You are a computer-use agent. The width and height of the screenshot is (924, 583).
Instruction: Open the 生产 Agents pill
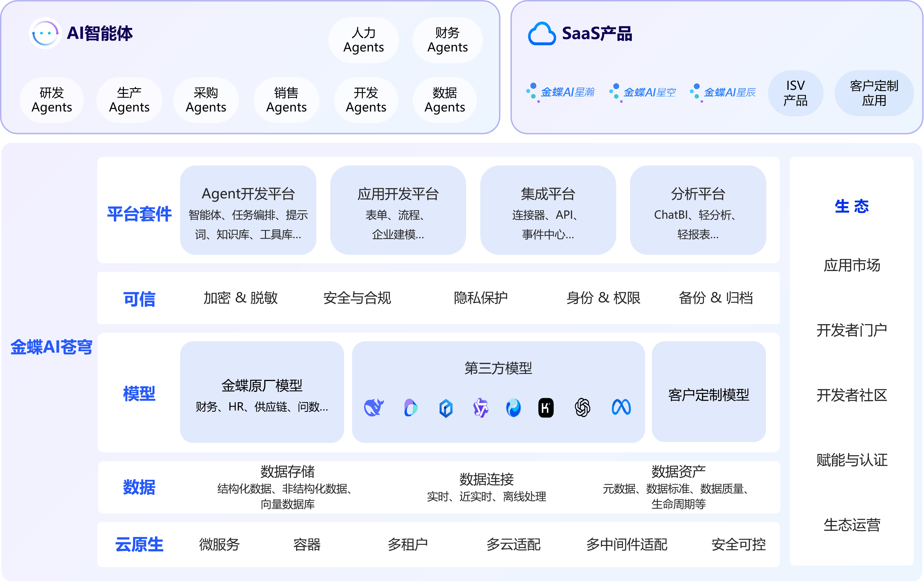129,100
